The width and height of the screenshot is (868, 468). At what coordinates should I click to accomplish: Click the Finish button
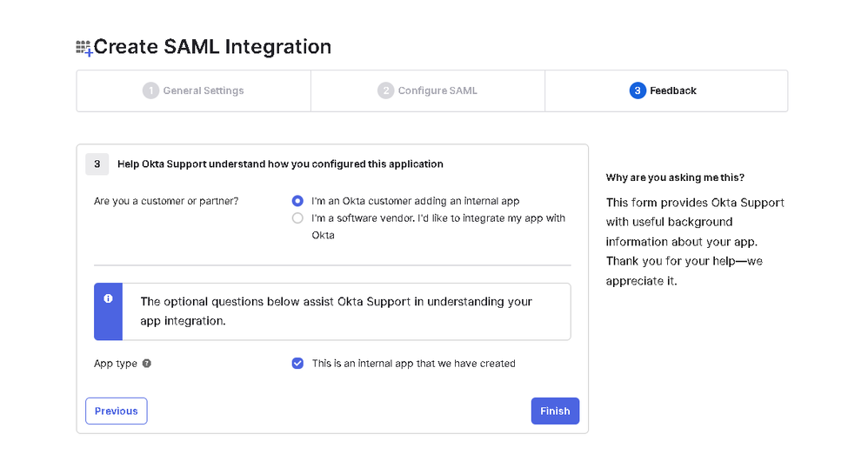point(555,411)
